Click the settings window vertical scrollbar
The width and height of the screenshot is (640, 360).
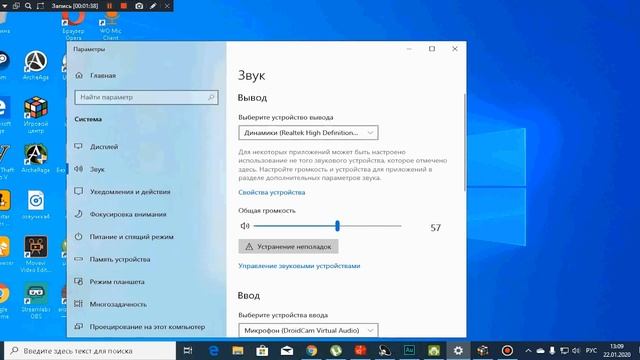tap(464, 142)
